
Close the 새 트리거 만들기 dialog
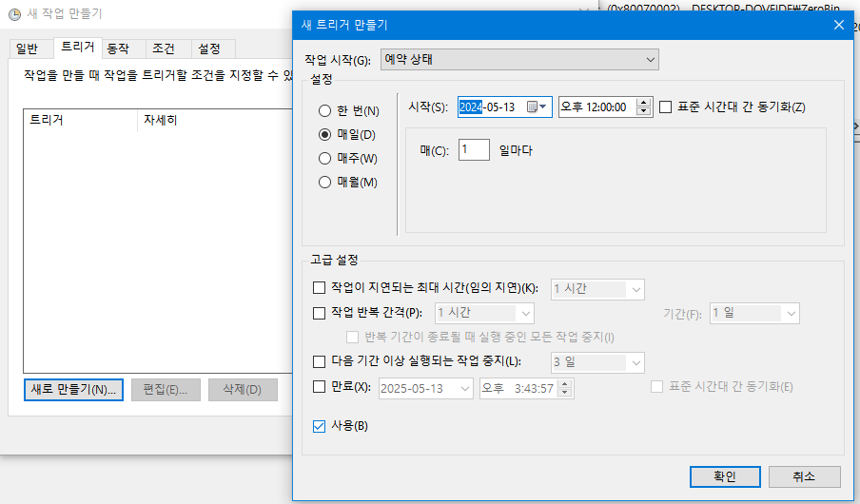click(839, 25)
